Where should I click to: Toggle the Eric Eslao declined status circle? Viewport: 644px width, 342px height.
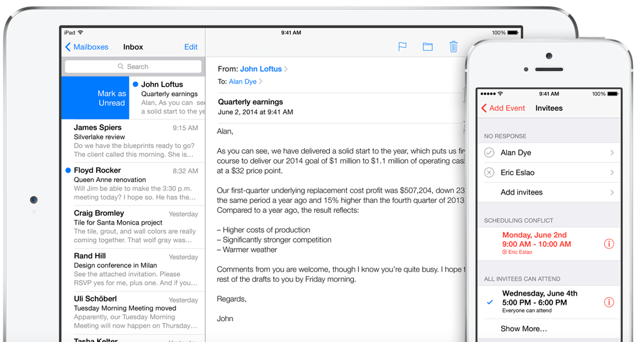click(489, 172)
